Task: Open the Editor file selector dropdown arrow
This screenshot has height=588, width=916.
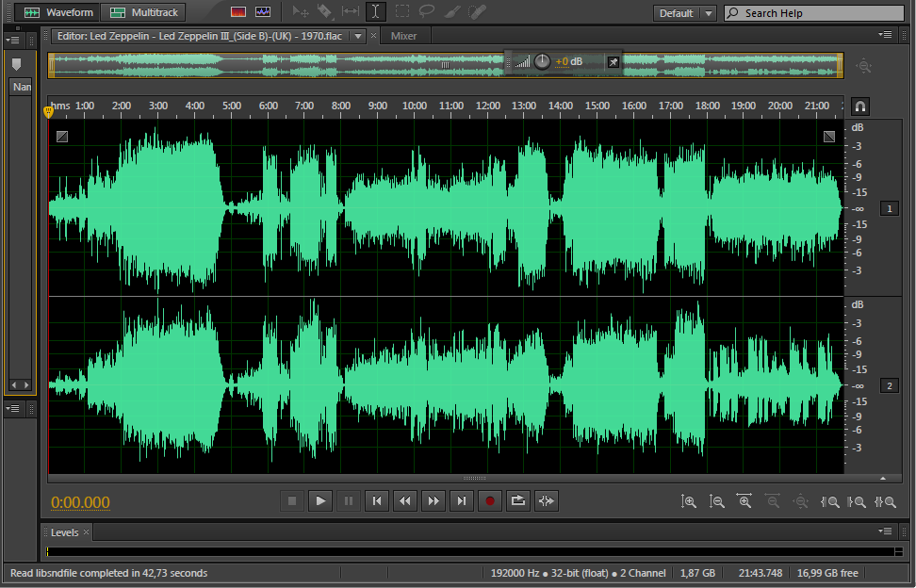Action: [x=357, y=36]
